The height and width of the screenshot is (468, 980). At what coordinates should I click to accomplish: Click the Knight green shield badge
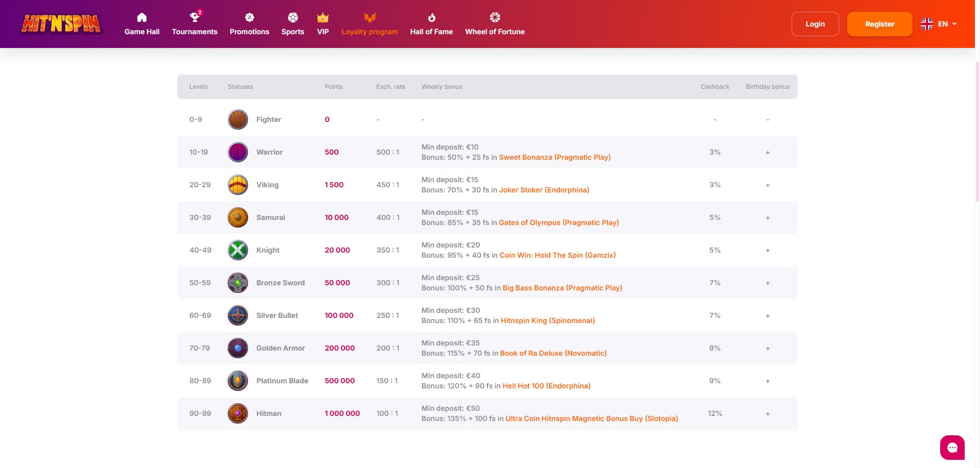click(x=238, y=250)
